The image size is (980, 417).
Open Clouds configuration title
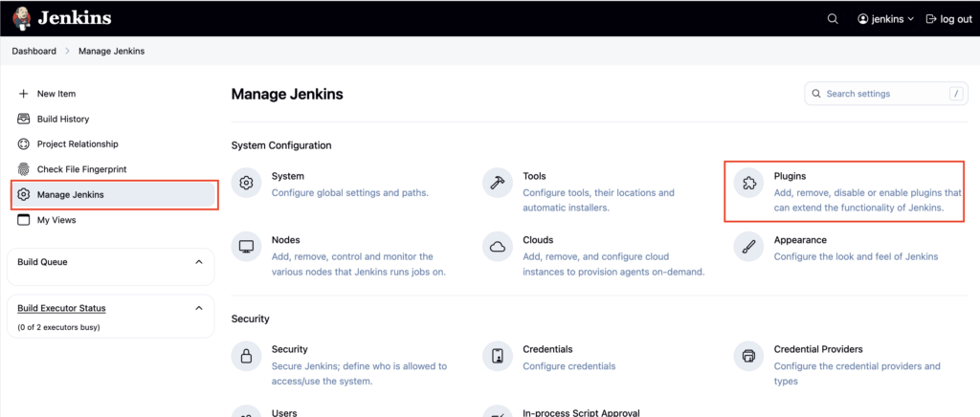coord(538,240)
